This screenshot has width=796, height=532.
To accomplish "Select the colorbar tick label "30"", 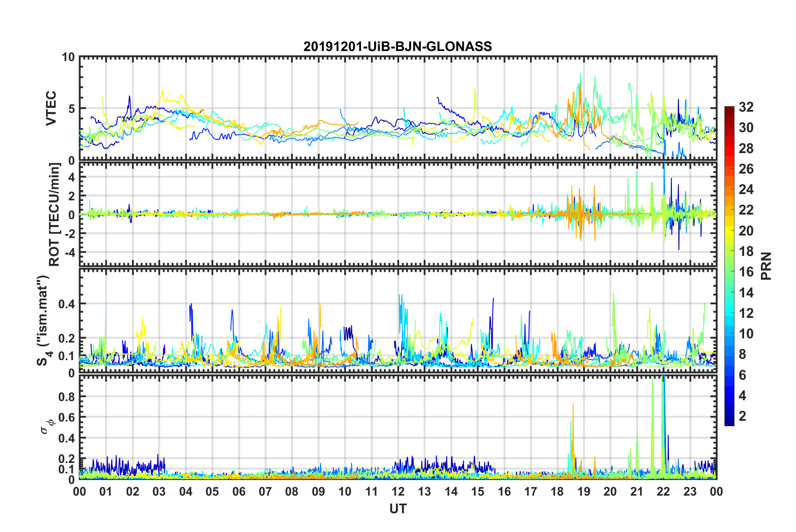I will pyautogui.click(x=746, y=128).
